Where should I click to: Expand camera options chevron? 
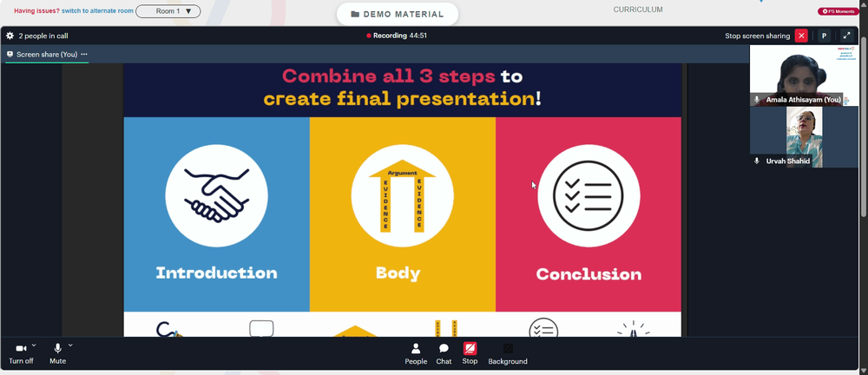pos(34,345)
